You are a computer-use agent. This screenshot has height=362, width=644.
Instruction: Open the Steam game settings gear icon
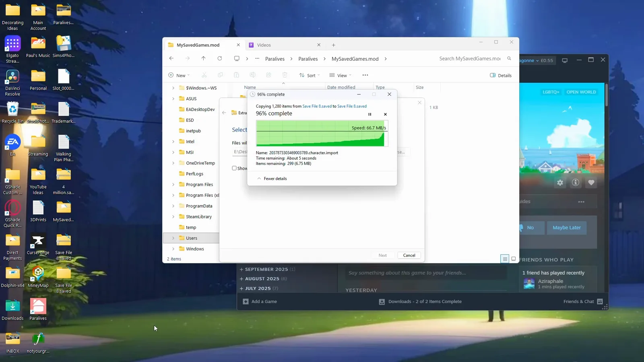coord(560,183)
